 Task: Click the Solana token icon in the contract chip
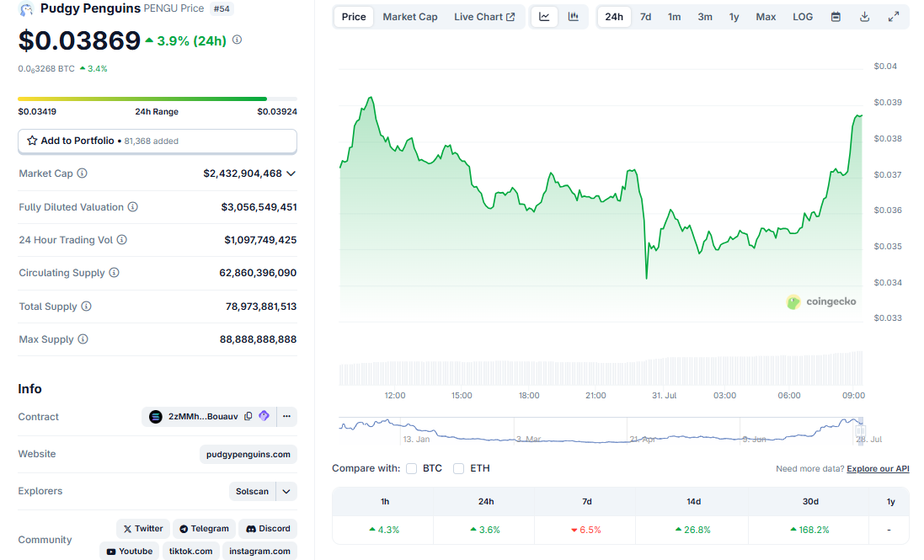pos(156,417)
